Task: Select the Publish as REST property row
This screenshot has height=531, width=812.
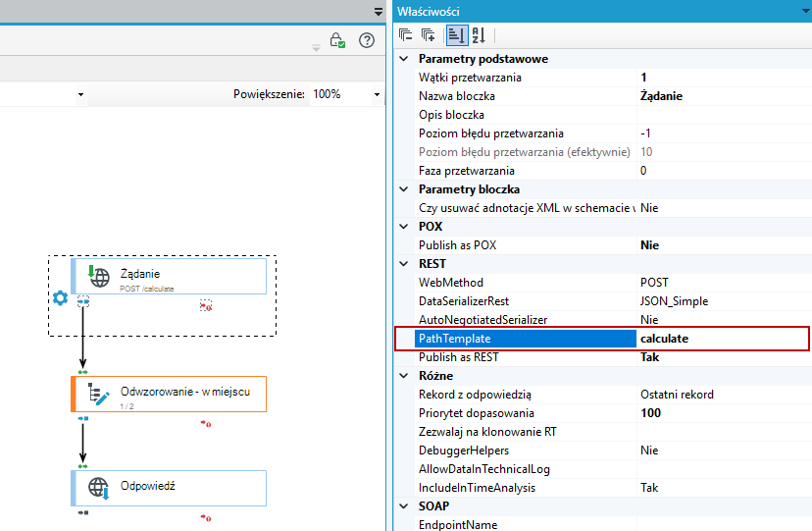Action: [603, 357]
